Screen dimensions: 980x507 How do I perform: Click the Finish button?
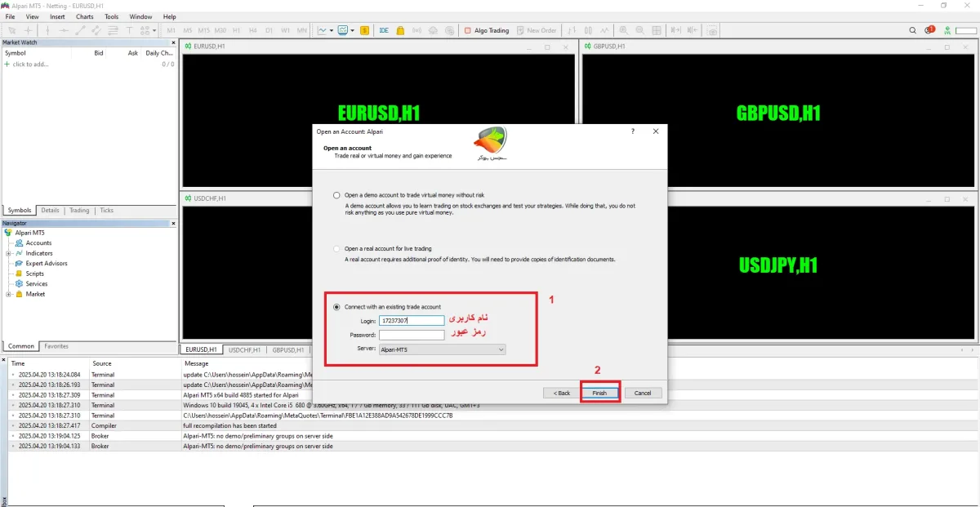599,393
